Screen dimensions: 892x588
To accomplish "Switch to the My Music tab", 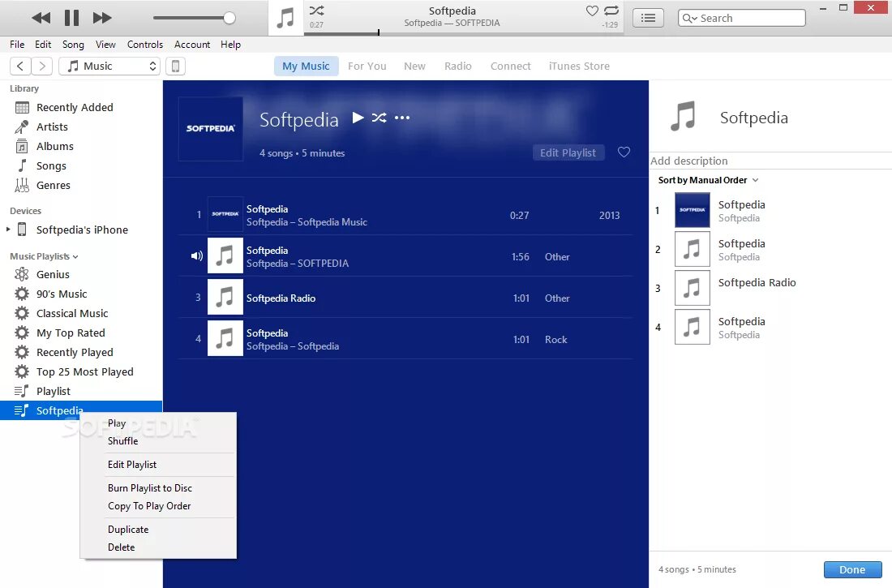I will coord(306,66).
